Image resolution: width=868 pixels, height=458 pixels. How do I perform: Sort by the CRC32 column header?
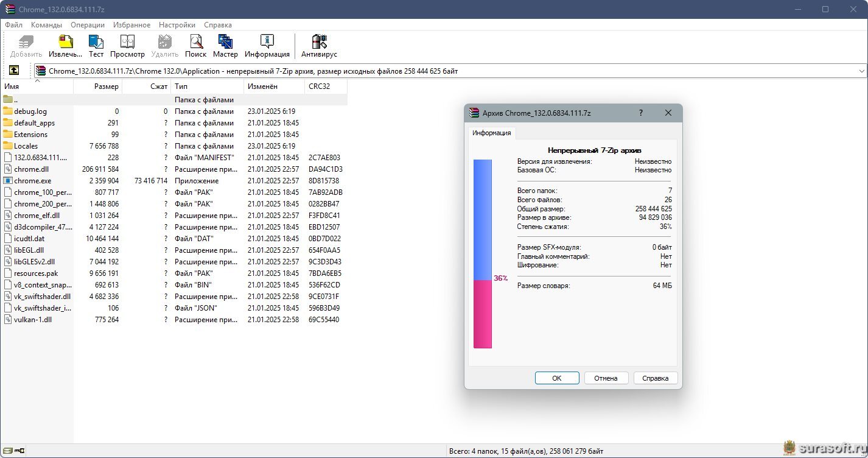[x=326, y=86]
